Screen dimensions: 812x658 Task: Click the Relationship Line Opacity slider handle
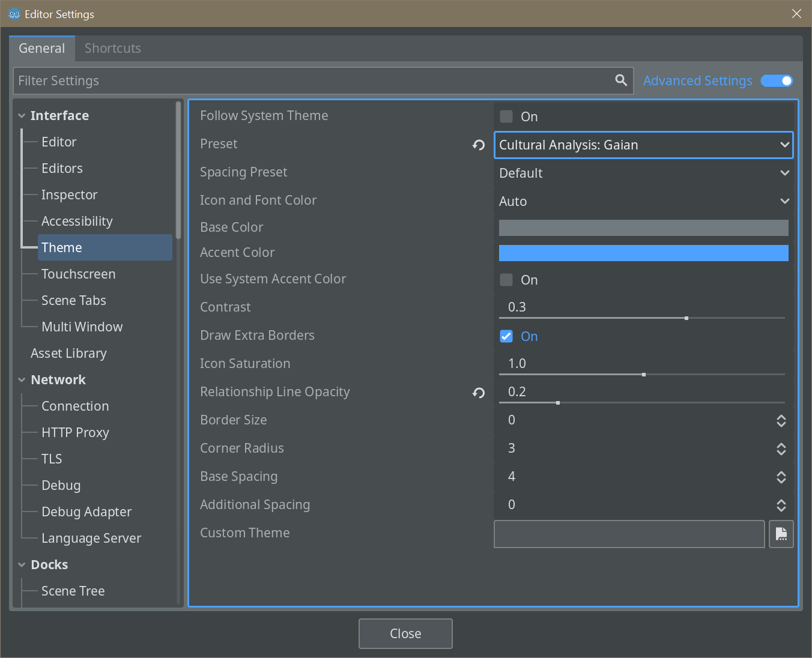558,403
